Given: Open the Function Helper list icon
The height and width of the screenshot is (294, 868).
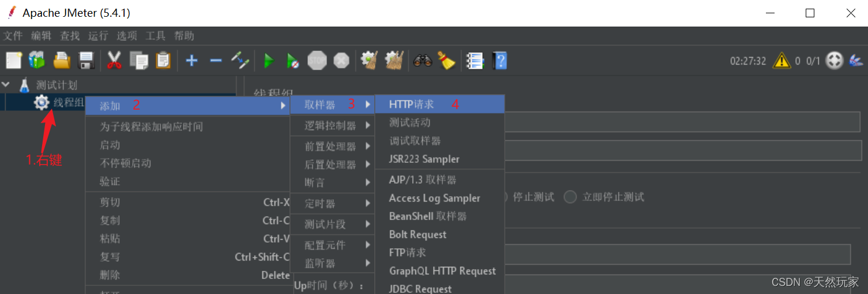Looking at the screenshot, I should (x=475, y=60).
